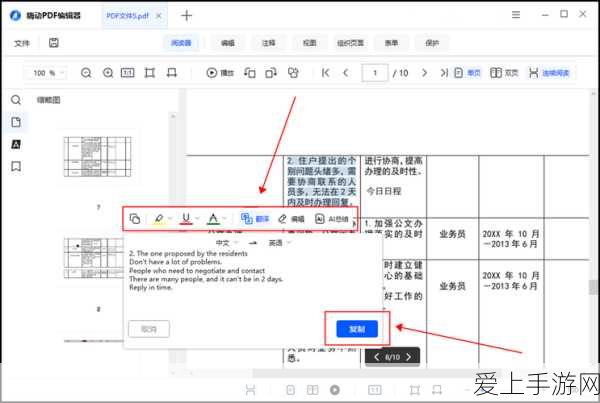Click the fit-page icon
The width and height of the screenshot is (600, 403).
click(x=150, y=73)
